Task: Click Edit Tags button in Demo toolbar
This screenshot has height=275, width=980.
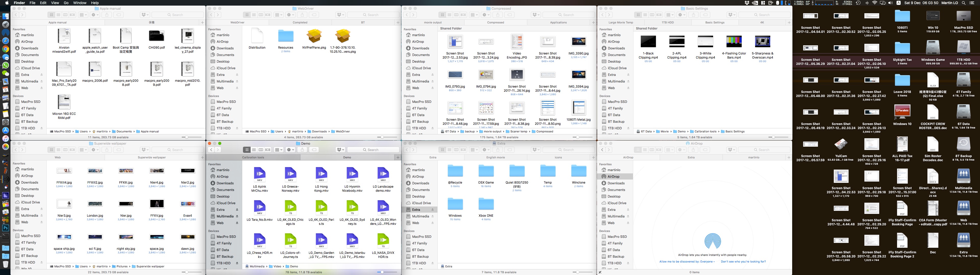Action: click(x=314, y=150)
